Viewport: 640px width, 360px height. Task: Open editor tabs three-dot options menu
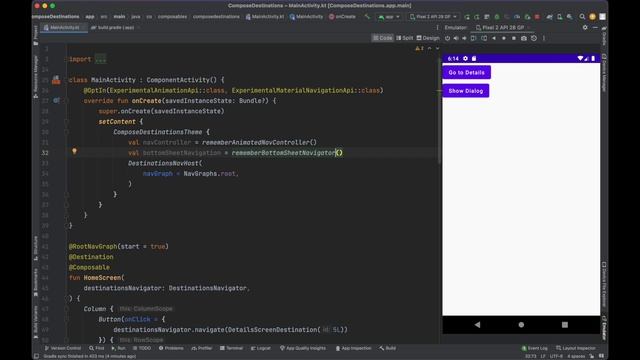click(x=437, y=27)
